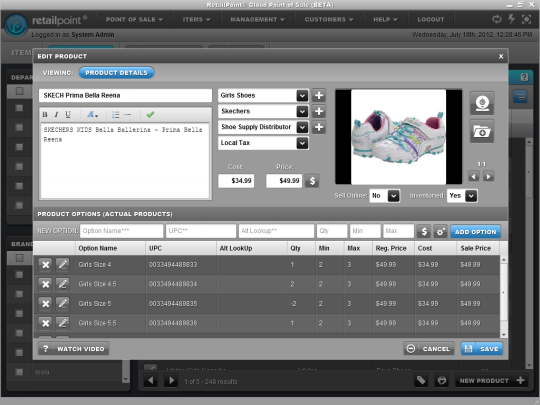Click the Cost field showing $34.99
The image size is (540, 405).
(x=236, y=181)
